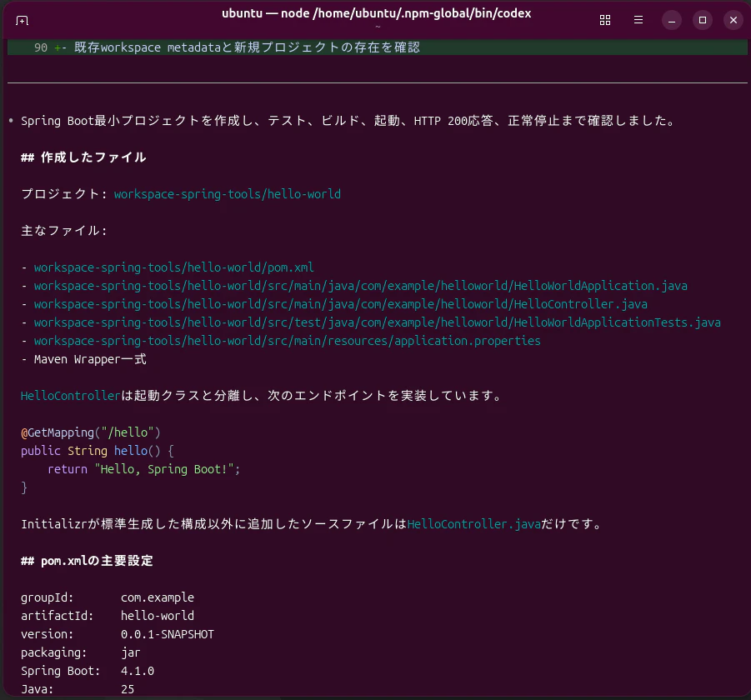Close the terminal window
Screen dimensions: 751x700
point(733,20)
